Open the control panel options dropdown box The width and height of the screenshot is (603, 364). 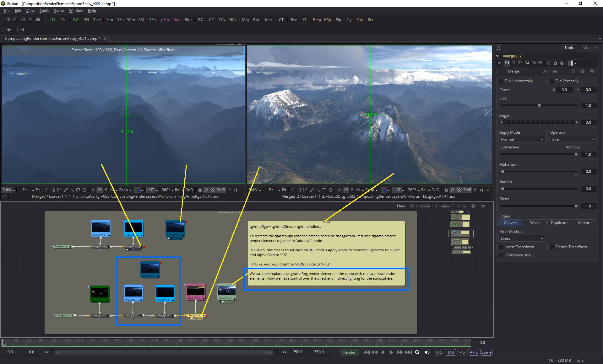pyautogui.click(x=498, y=47)
